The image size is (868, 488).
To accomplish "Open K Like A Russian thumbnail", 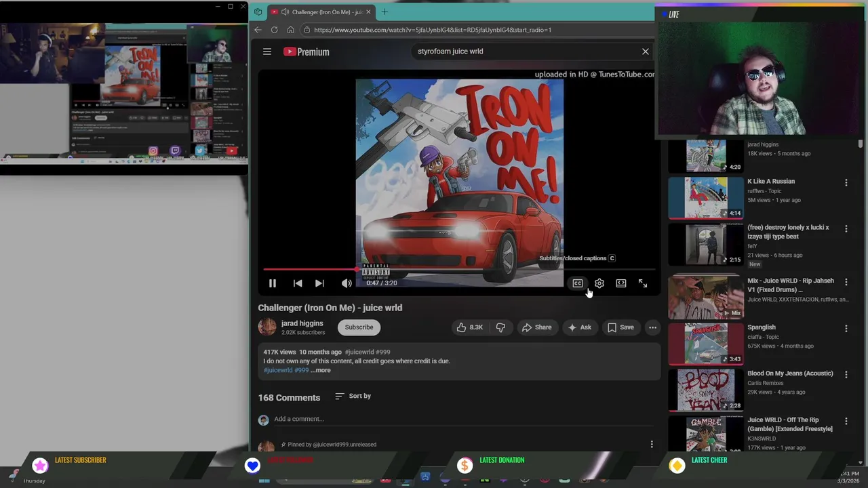I will point(706,198).
